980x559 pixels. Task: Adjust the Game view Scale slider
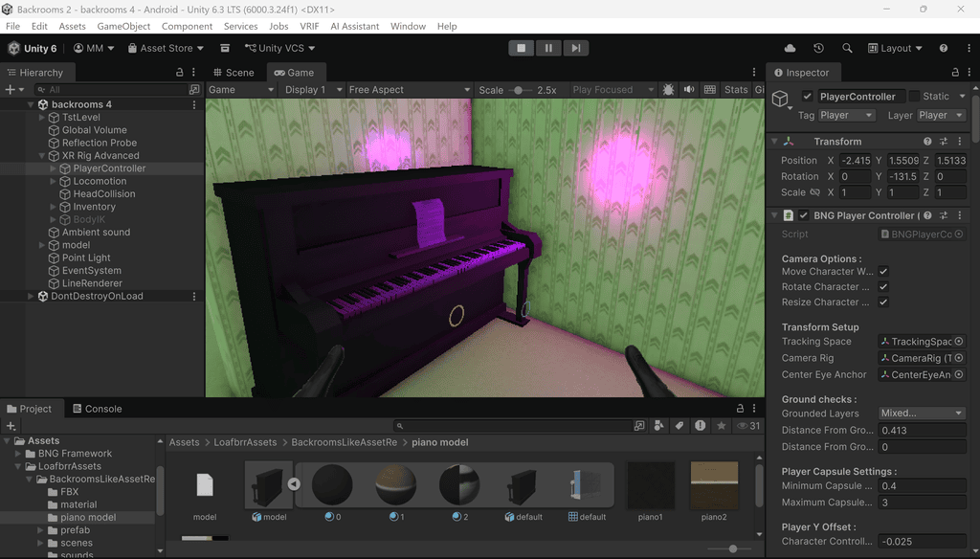pyautogui.click(x=519, y=90)
